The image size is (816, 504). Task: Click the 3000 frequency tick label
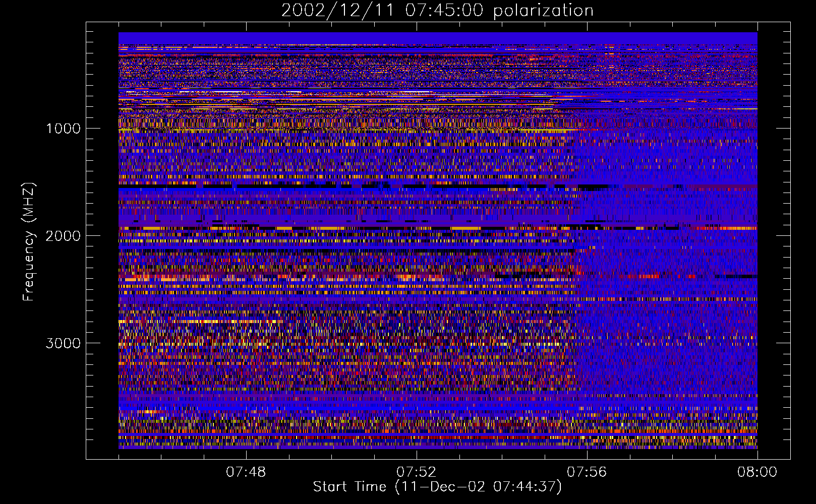(x=63, y=343)
